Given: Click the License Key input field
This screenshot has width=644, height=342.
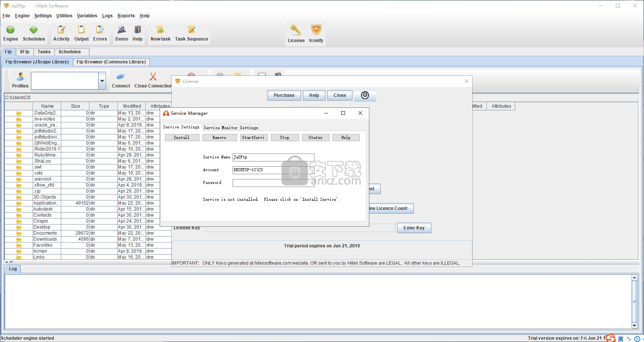Looking at the screenshot, I should pyautogui.click(x=301, y=228).
